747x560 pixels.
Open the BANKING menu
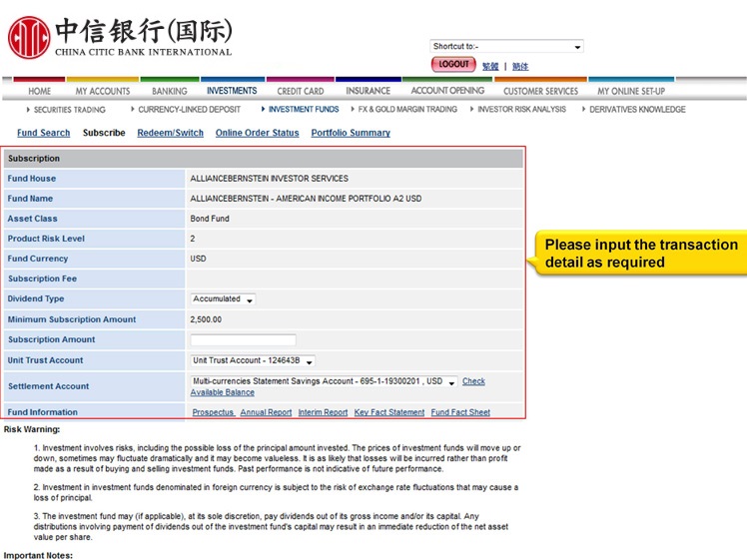click(170, 91)
